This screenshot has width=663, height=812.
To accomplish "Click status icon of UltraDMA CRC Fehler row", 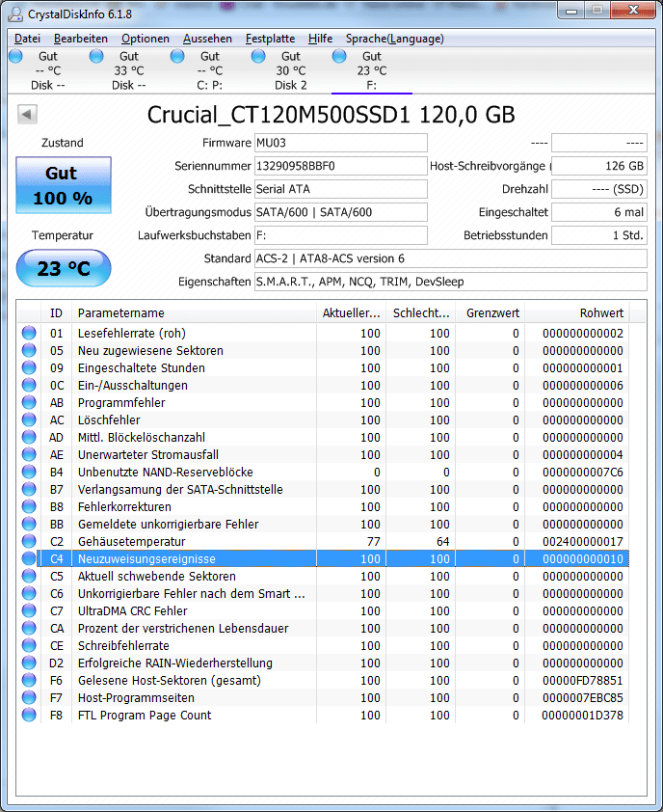I will [29, 610].
